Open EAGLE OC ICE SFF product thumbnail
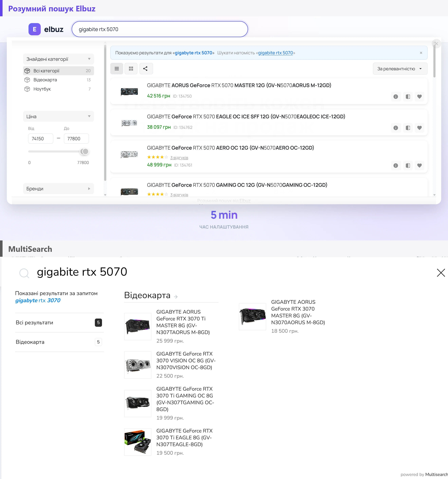 coord(129,123)
